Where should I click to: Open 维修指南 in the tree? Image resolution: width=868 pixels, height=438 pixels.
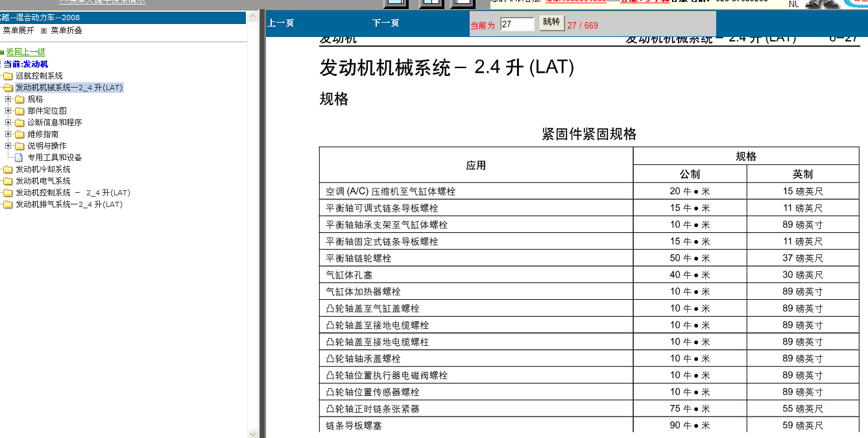click(43, 134)
